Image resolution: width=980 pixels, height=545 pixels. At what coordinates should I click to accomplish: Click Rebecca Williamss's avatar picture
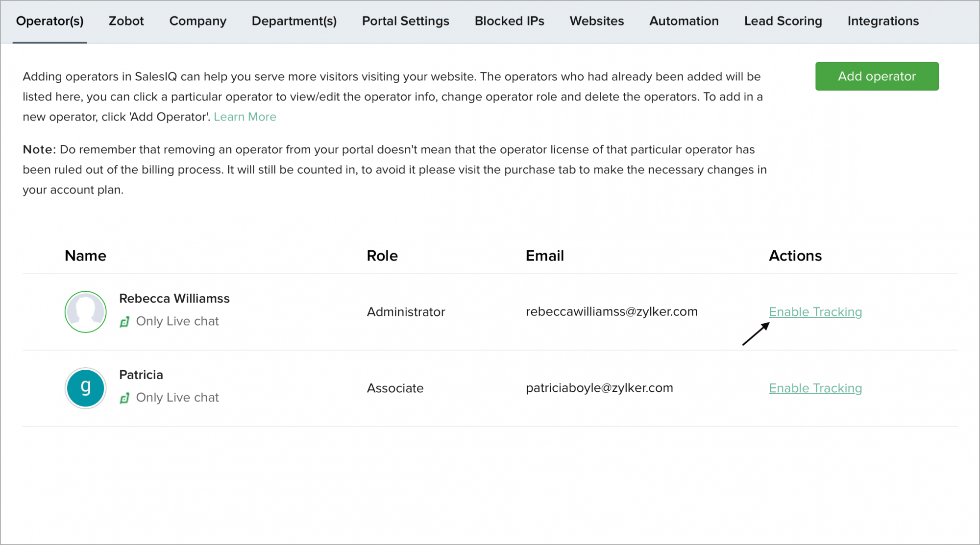coord(86,312)
